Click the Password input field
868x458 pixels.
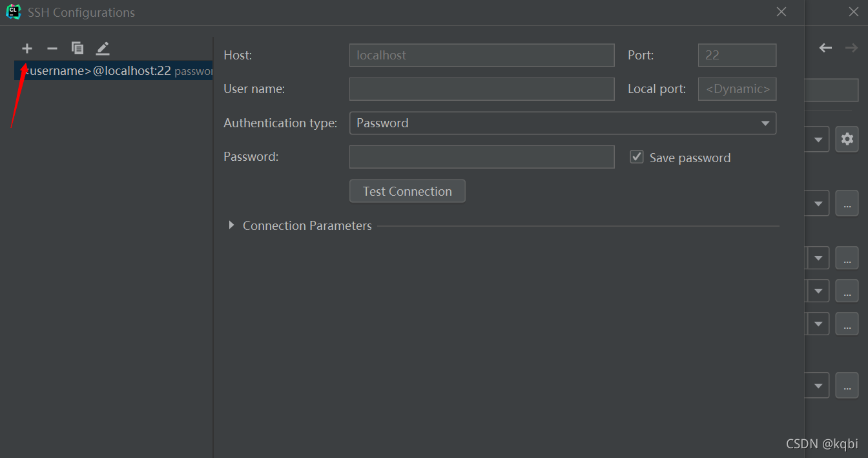481,157
